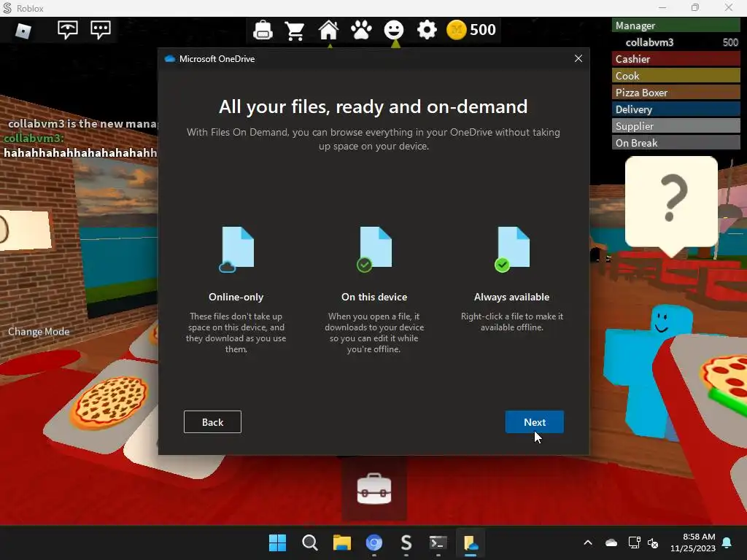Click the briefcase toolbox icon at bottom
This screenshot has width=747, height=560.
[374, 489]
